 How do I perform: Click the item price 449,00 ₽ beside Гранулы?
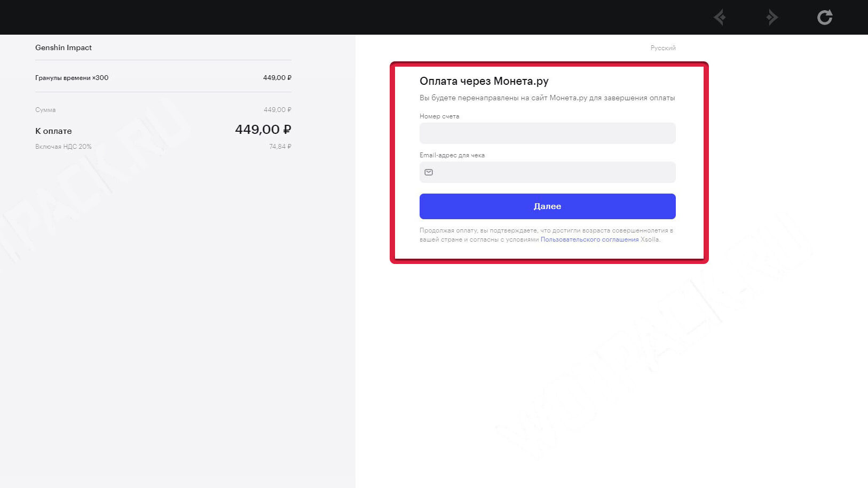coord(277,78)
